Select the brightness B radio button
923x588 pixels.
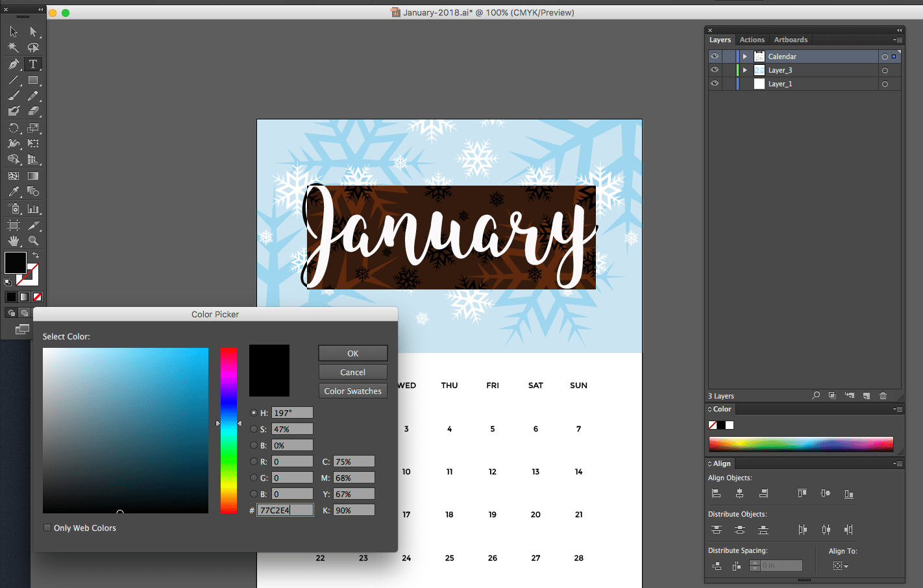pyautogui.click(x=254, y=445)
